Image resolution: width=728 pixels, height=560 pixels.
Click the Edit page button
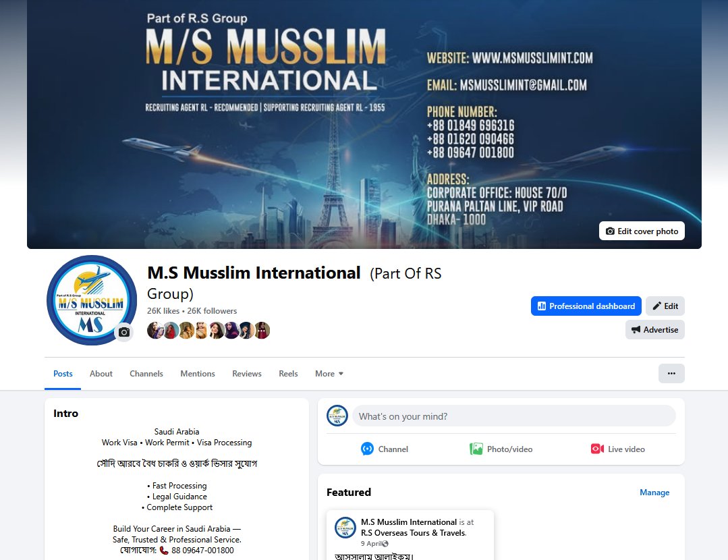[x=665, y=306]
